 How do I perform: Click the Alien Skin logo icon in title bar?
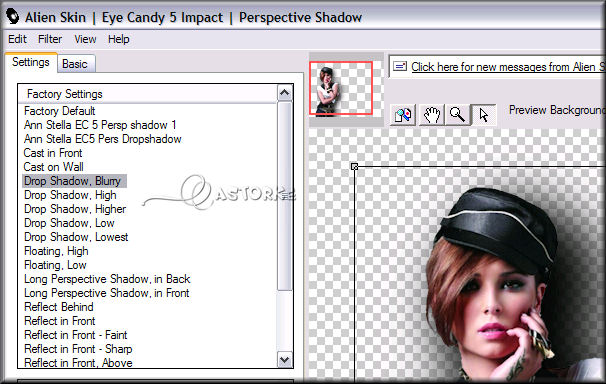pyautogui.click(x=12, y=17)
